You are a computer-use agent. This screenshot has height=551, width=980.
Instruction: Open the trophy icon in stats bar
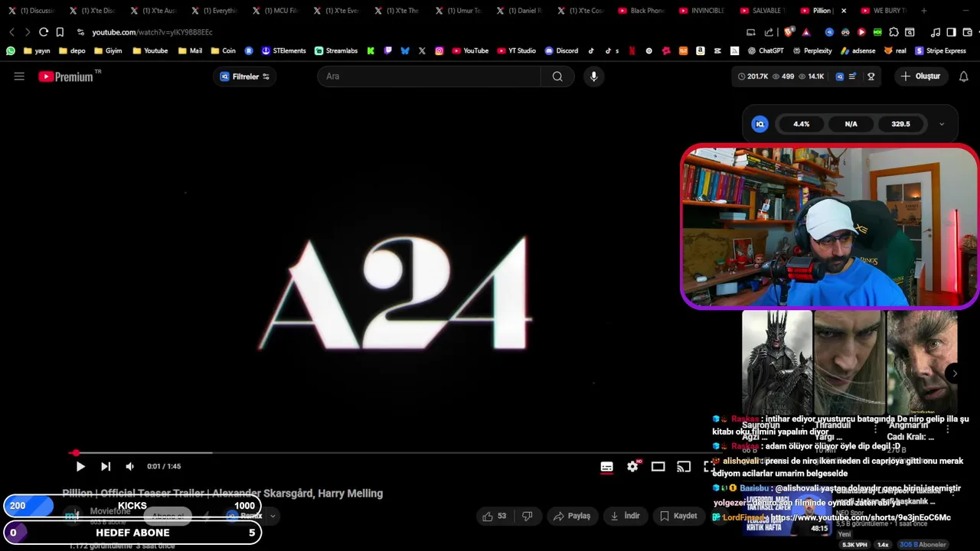point(871,77)
